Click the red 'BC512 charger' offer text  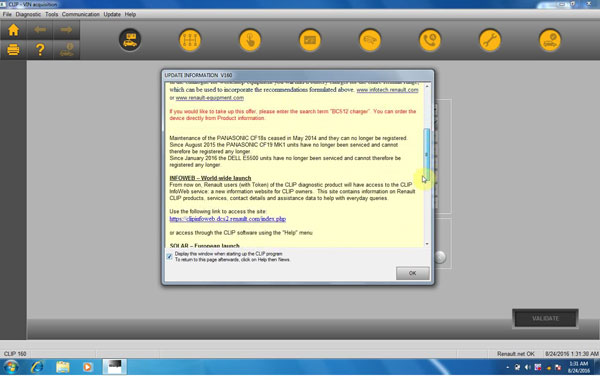tap(293, 115)
